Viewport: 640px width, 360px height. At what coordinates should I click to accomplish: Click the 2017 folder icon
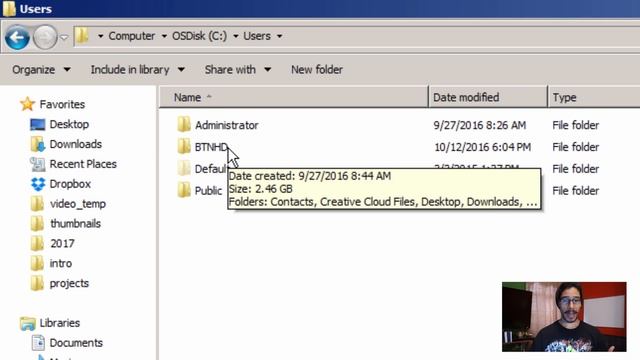[x=37, y=243]
